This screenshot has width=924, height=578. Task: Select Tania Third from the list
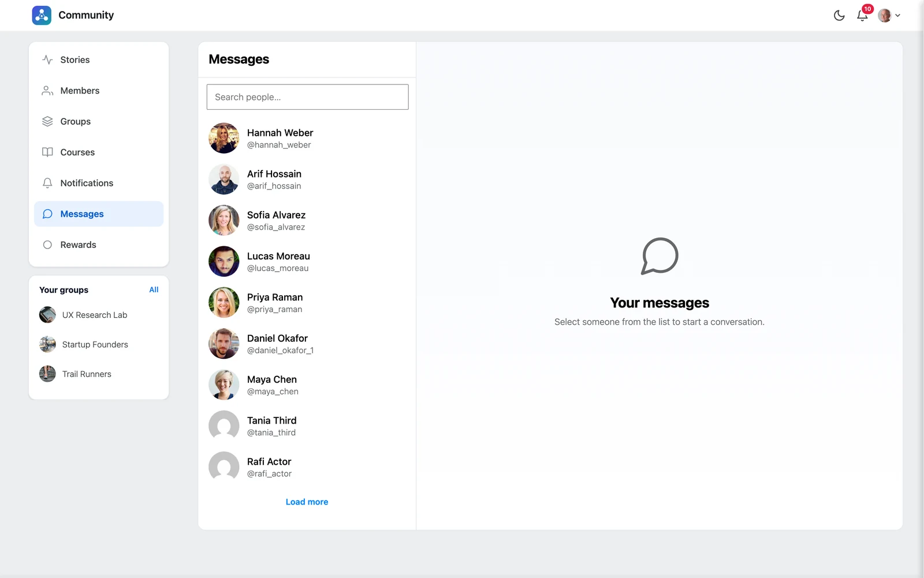tap(307, 426)
